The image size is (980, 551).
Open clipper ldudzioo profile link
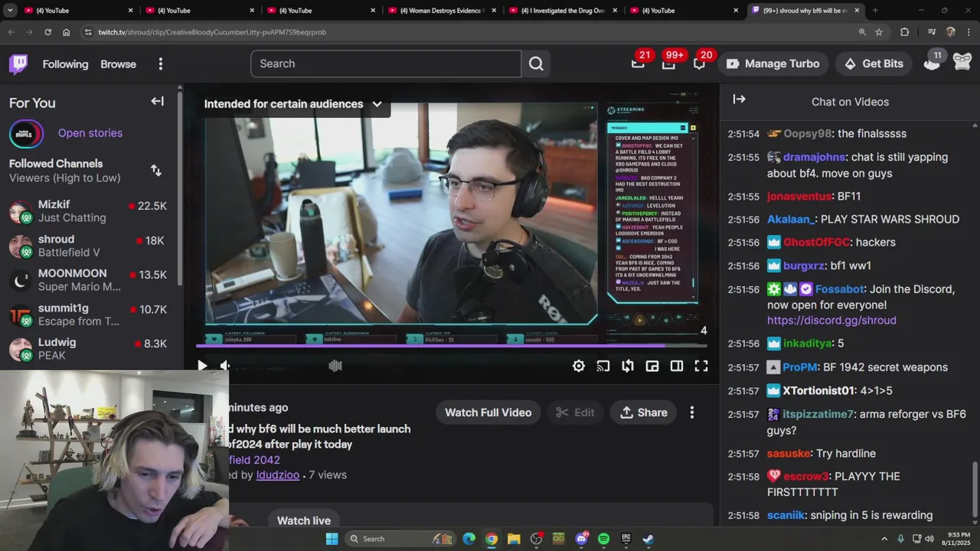[277, 475]
